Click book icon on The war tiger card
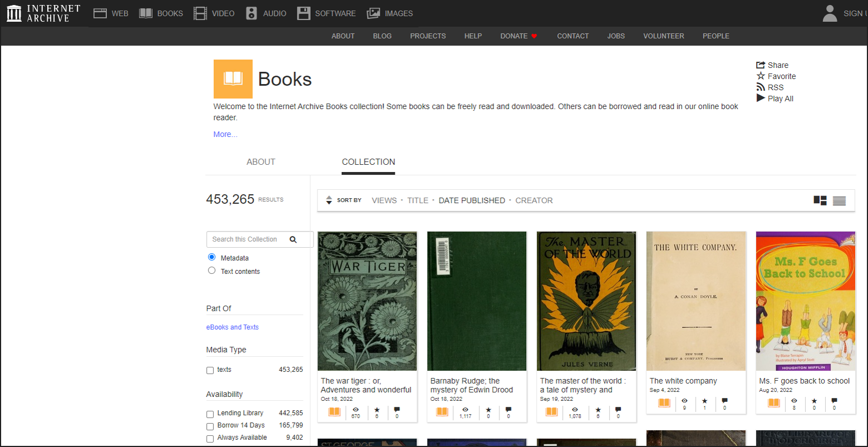This screenshot has height=447, width=868. pos(334,412)
